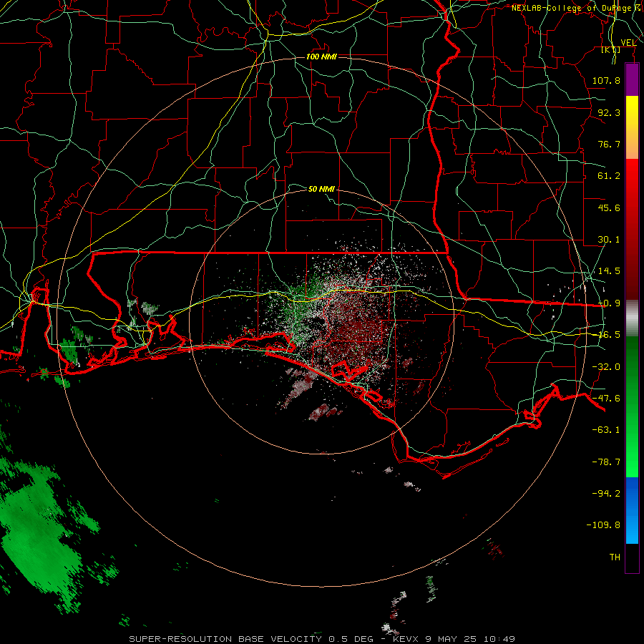Click the Super-Resolution Base Velocity caption
The height and width of the screenshot is (644, 644).
(x=322, y=639)
